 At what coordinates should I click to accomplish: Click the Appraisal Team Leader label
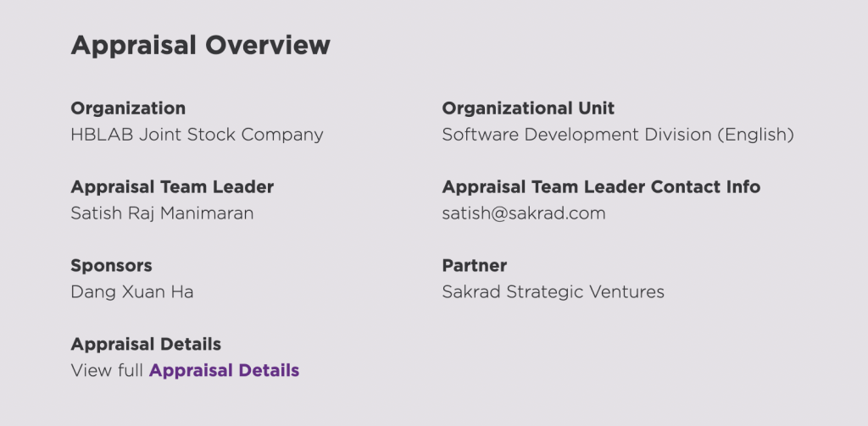tap(172, 187)
